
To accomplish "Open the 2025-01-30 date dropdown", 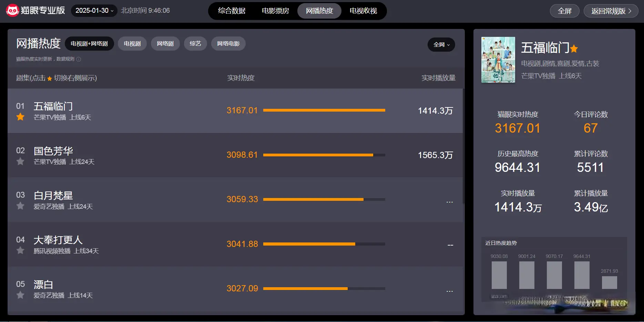I will [x=94, y=11].
